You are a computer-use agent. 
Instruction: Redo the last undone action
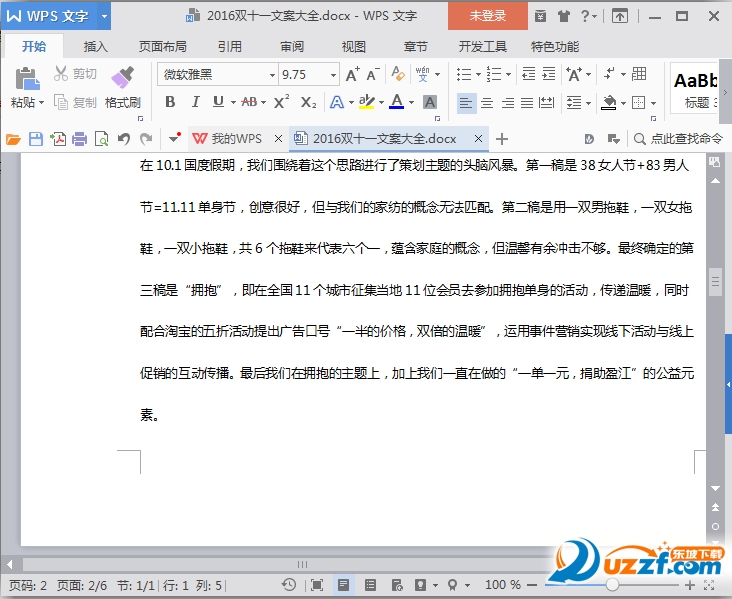(146, 139)
